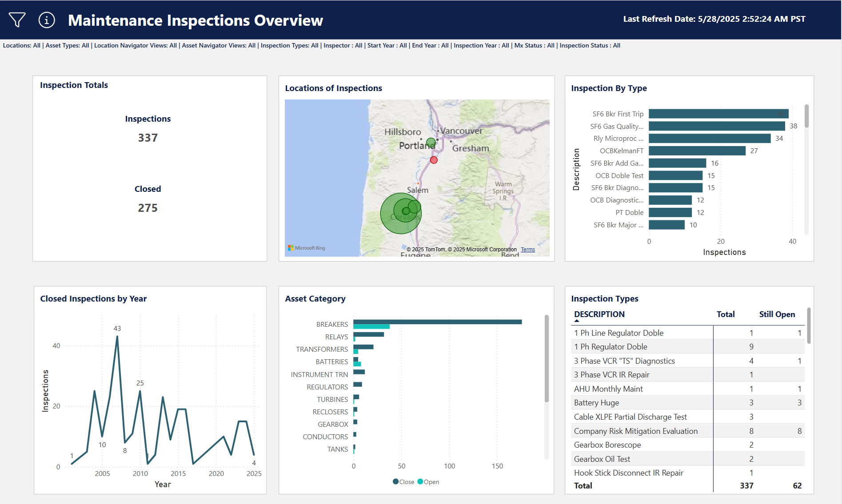842x504 pixels.
Task: Toggle the sort arrow on DESCRIPTION column
Action: 576,320
